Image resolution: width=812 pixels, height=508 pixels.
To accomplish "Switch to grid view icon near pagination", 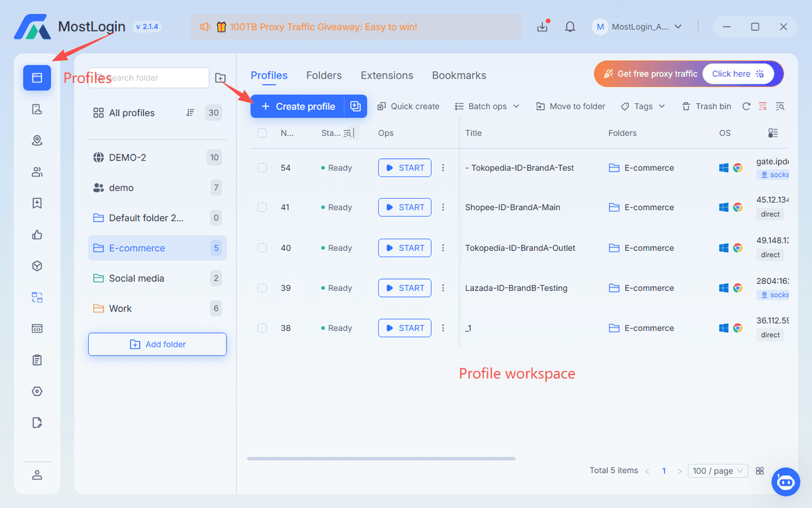I will [x=760, y=471].
